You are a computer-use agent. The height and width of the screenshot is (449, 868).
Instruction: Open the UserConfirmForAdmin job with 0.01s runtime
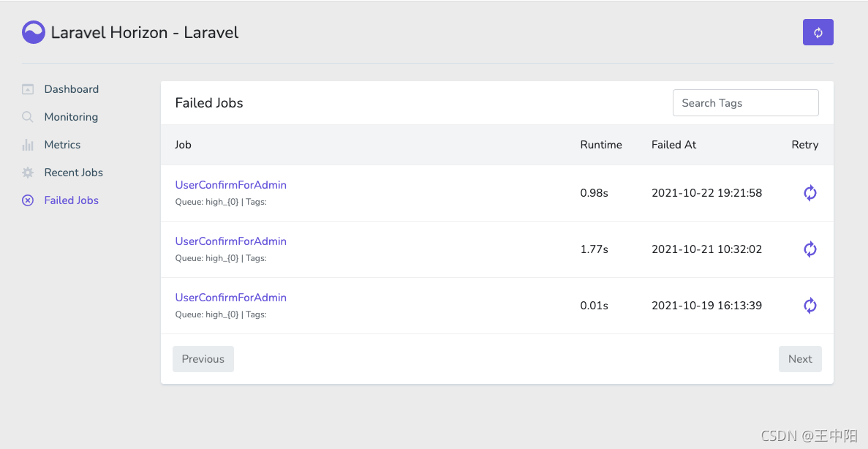[230, 298]
